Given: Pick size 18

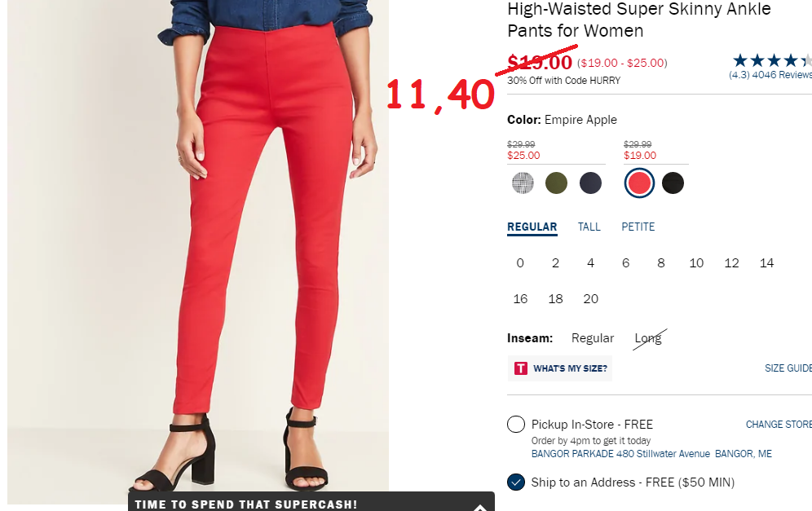Looking at the screenshot, I should click(555, 299).
